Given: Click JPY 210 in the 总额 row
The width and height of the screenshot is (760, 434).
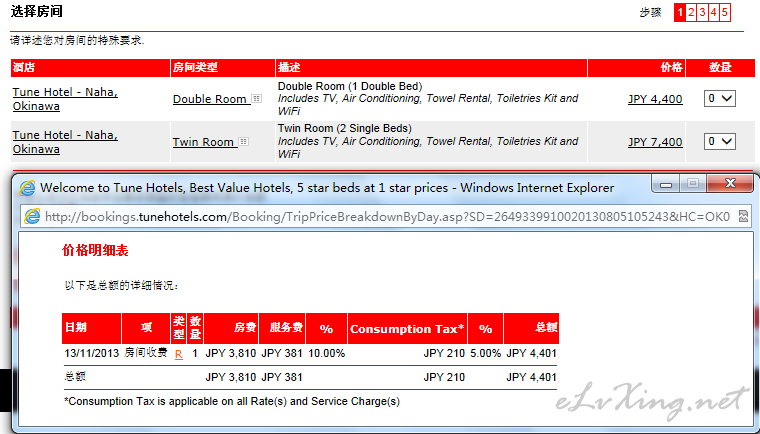Looking at the screenshot, I should click(x=444, y=377).
